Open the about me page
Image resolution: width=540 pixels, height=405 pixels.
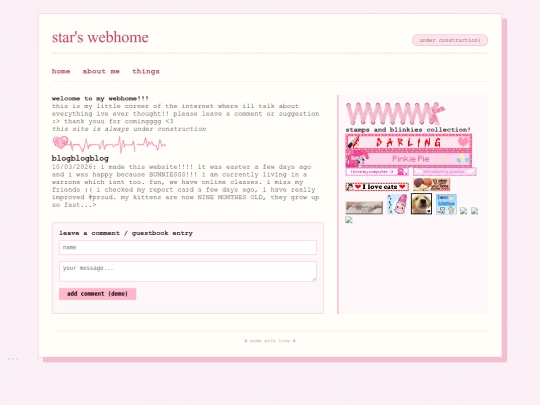pyautogui.click(x=101, y=71)
